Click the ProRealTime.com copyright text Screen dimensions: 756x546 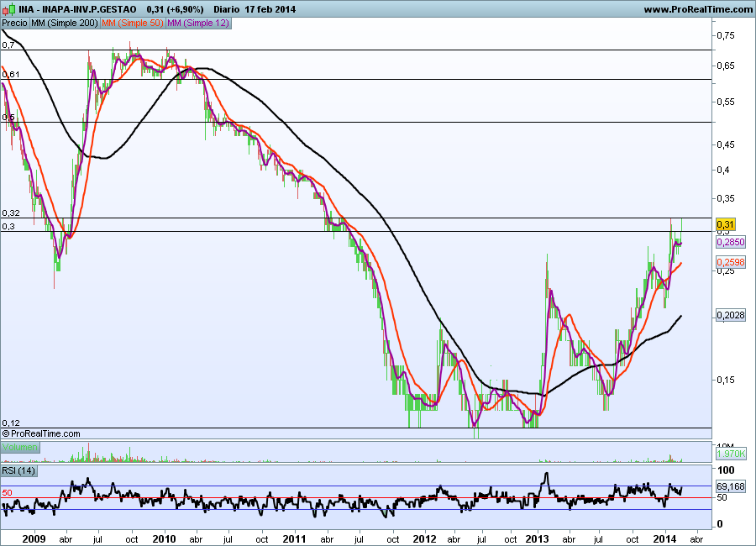(41, 433)
